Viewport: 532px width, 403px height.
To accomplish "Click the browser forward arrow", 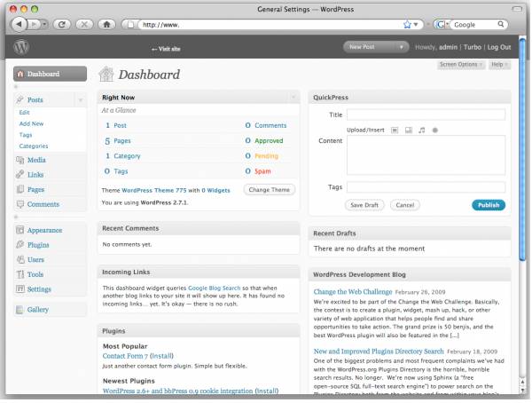I will click(34, 25).
